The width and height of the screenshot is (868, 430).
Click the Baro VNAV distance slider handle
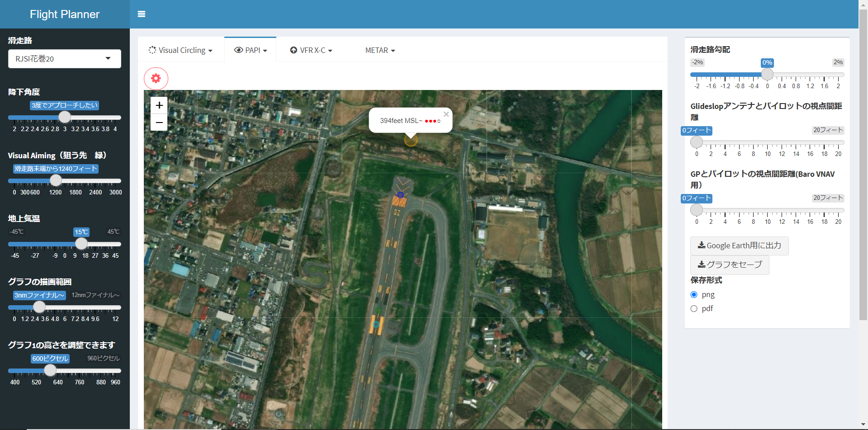coord(697,210)
